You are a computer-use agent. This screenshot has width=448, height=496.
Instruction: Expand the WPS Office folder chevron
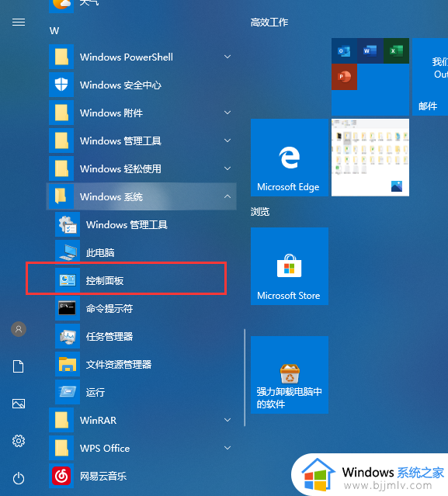coord(227,448)
